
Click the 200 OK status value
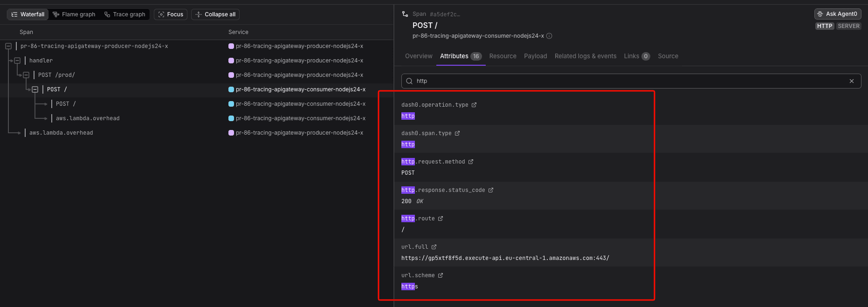click(412, 201)
